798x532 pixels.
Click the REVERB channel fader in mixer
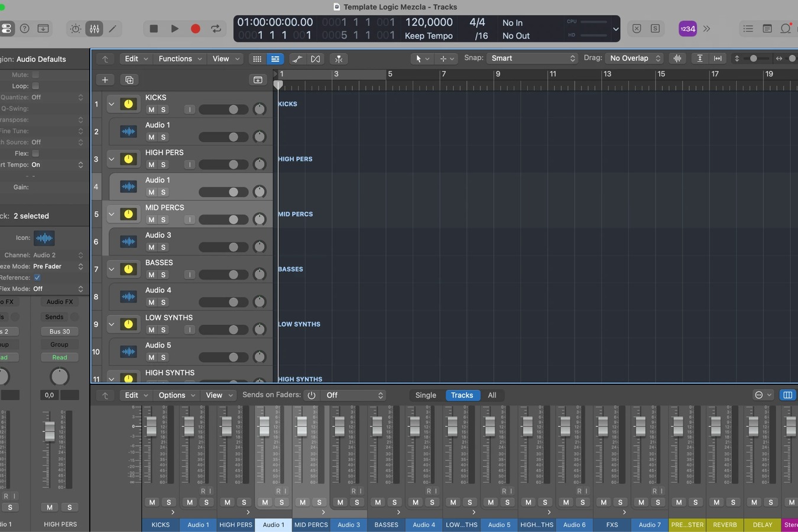tap(715, 426)
